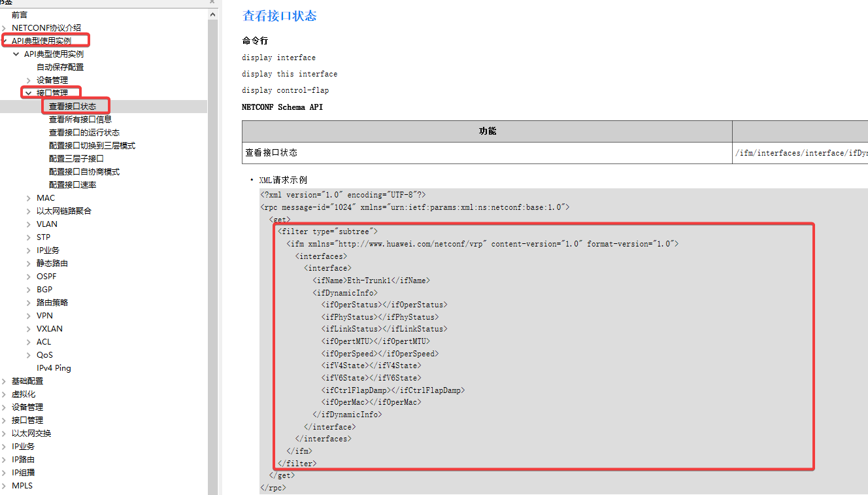
Task: Click the "display this interface" command
Action: 290,74
